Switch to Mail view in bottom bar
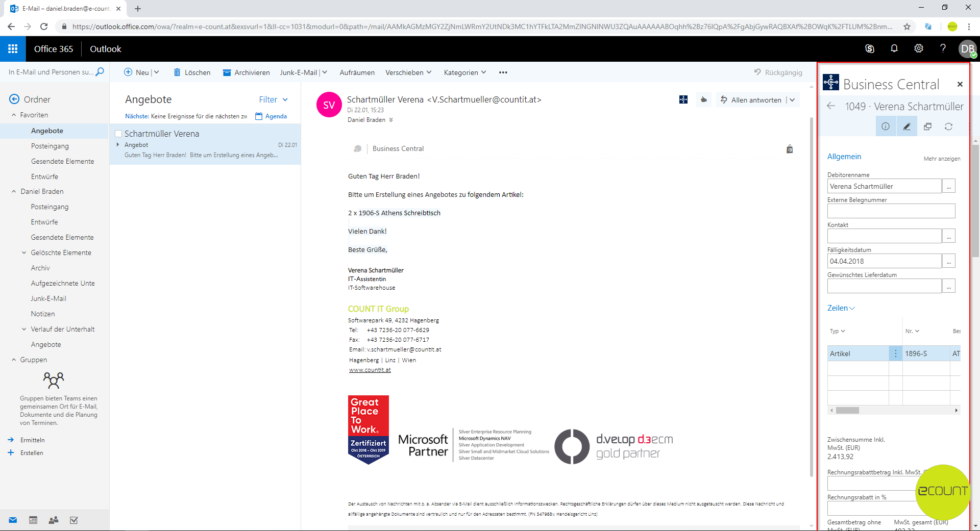 coord(13,520)
